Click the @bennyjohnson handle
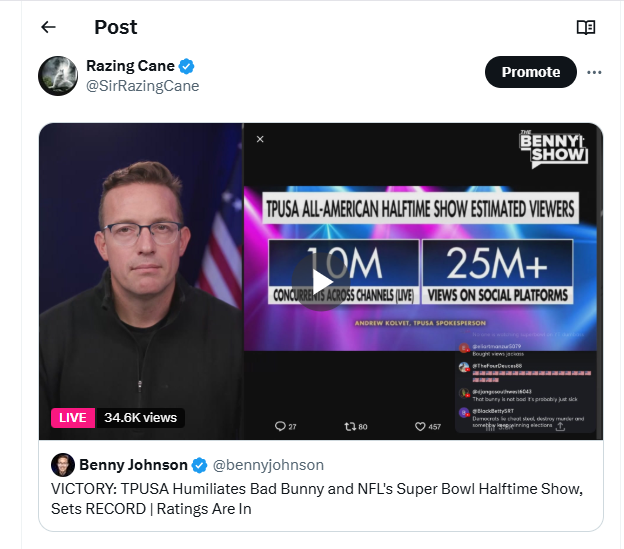 [268, 464]
